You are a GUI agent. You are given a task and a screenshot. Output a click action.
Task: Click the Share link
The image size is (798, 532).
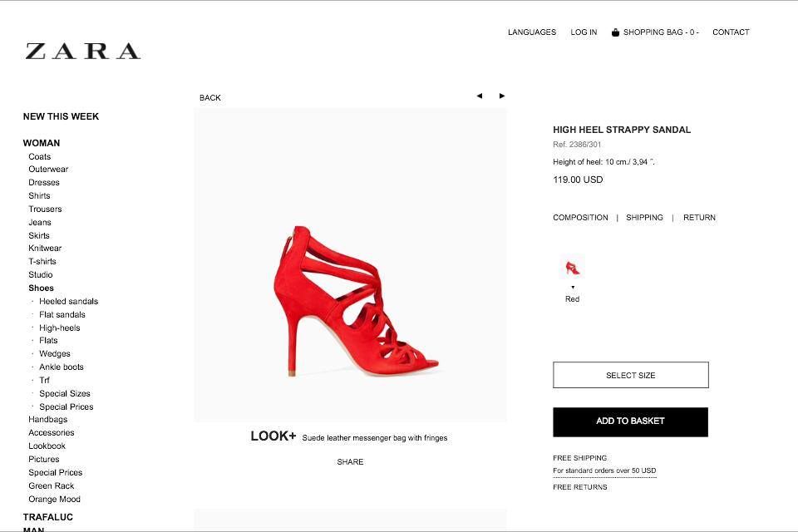click(350, 462)
